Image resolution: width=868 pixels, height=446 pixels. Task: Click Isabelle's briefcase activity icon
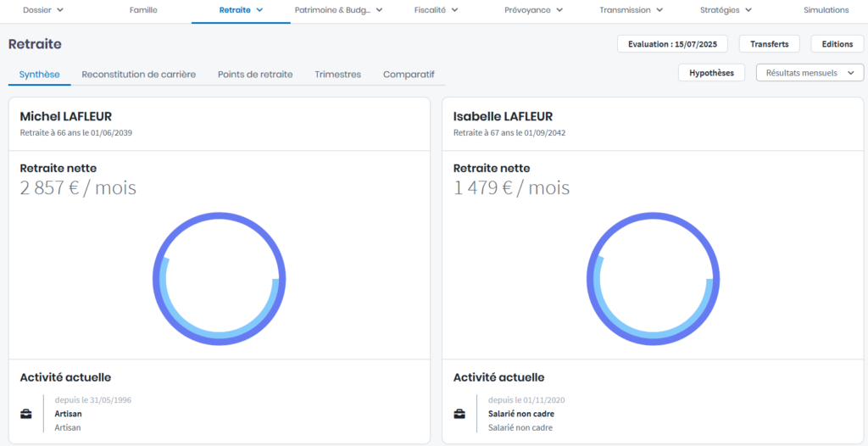[x=460, y=414]
